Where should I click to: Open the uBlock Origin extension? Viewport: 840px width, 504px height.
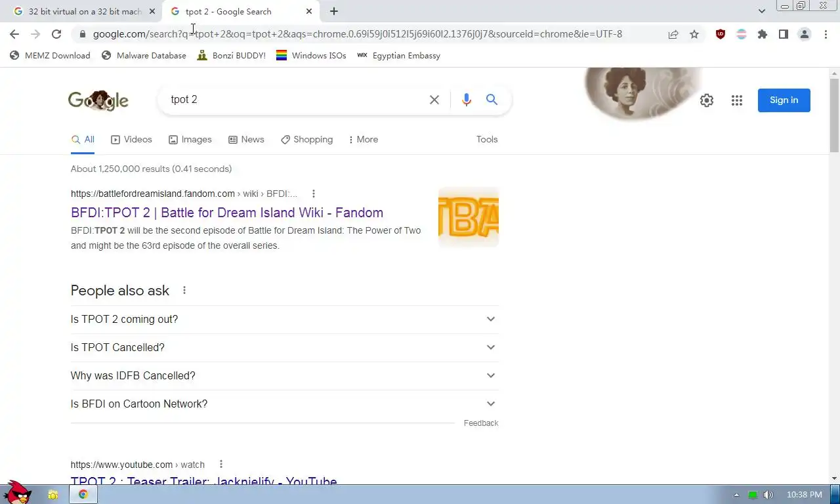[721, 34]
